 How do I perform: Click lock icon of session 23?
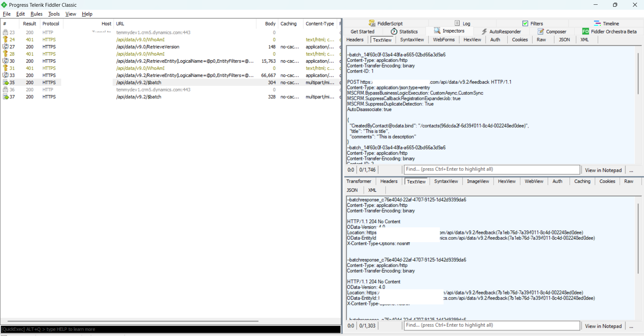(5, 32)
